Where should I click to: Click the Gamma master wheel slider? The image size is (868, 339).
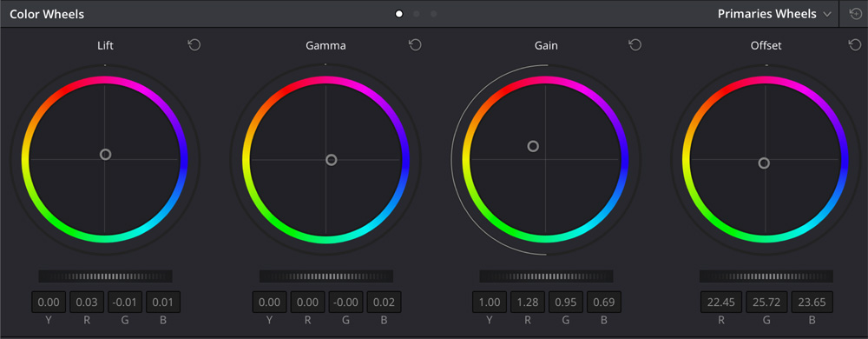tap(326, 276)
